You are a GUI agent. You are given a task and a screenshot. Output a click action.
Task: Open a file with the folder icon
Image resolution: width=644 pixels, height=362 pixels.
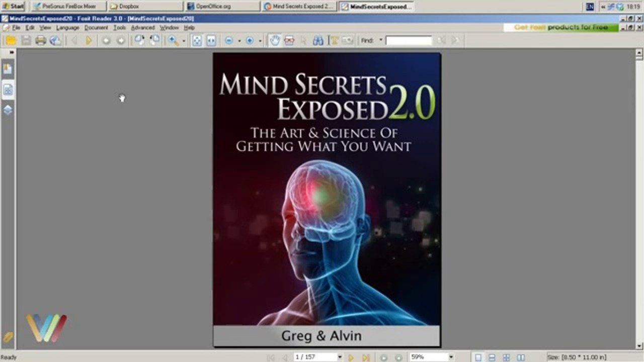pyautogui.click(x=11, y=41)
